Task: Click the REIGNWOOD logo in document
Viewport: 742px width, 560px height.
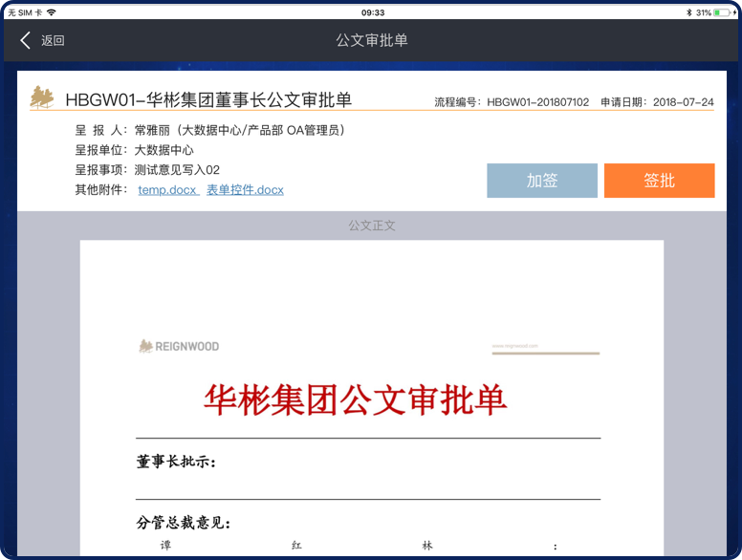Action: (179, 346)
